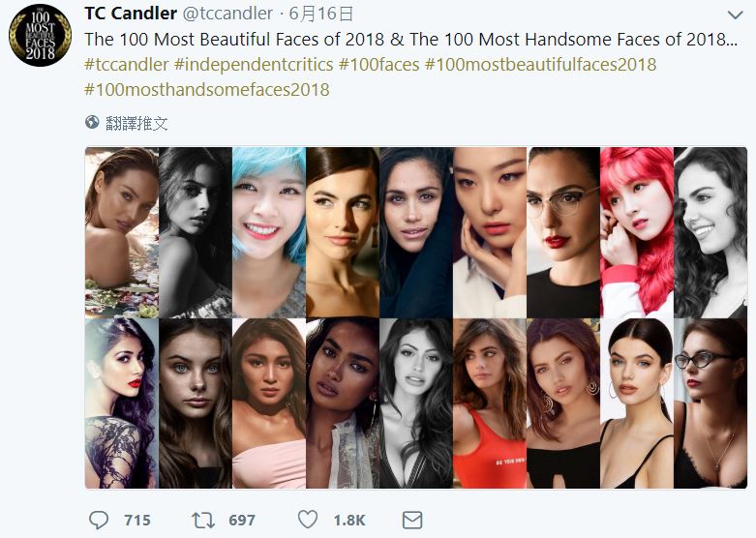
Task: Click the reply speech bubble icon
Action: [x=99, y=520]
